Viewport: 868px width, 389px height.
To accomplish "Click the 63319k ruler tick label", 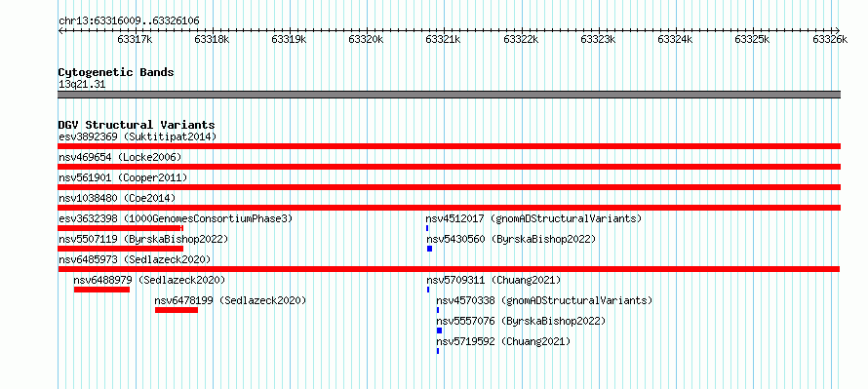I will pyautogui.click(x=289, y=39).
